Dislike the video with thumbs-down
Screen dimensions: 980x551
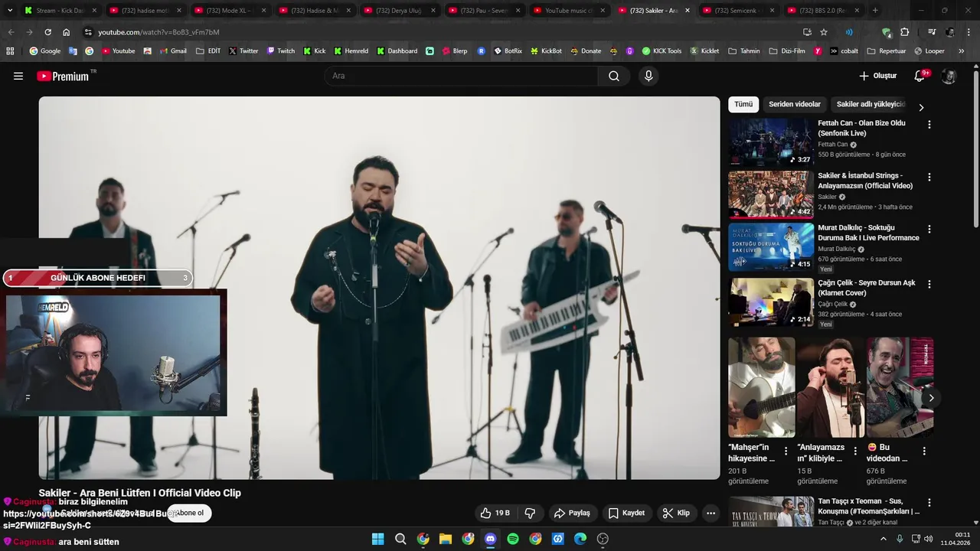click(530, 513)
